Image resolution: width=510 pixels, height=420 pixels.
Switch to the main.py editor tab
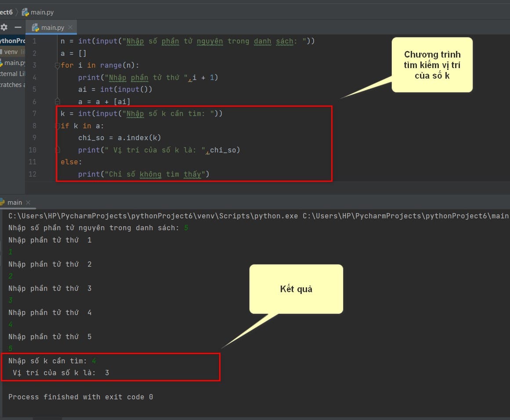(51, 27)
